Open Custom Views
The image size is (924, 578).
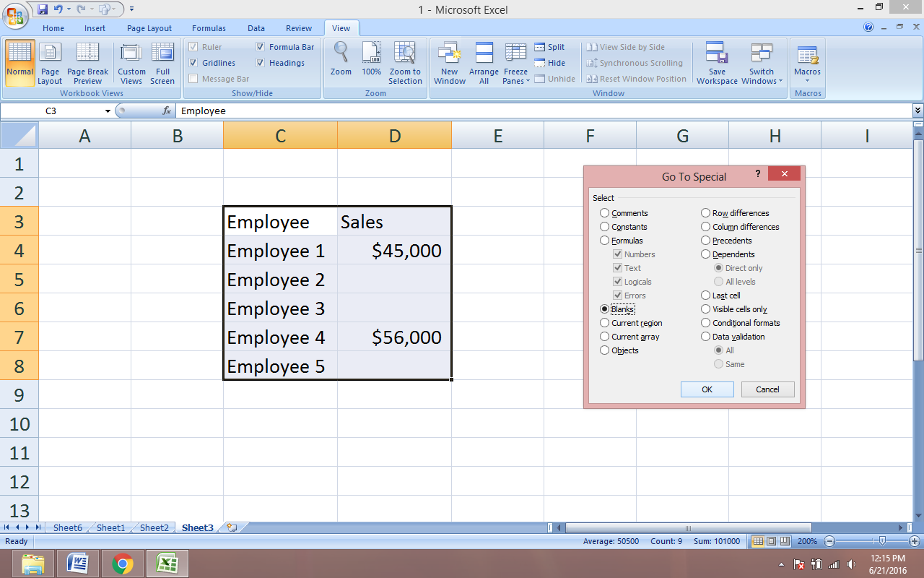click(131, 63)
